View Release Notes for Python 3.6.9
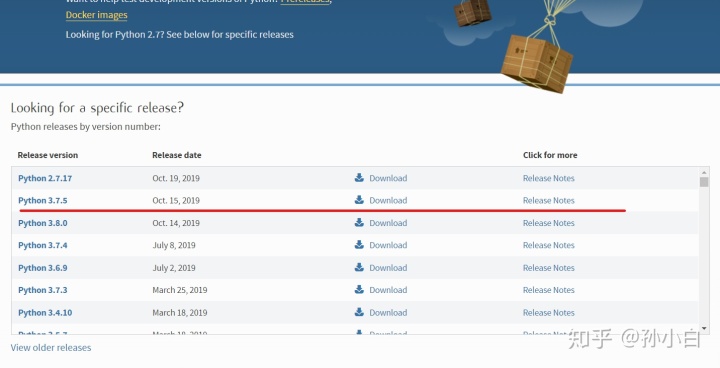 [x=549, y=268]
